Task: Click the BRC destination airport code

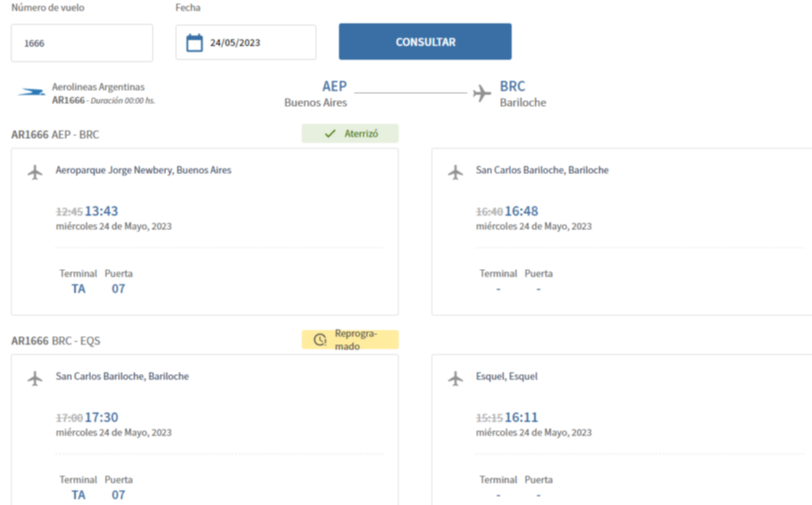Action: tap(512, 87)
